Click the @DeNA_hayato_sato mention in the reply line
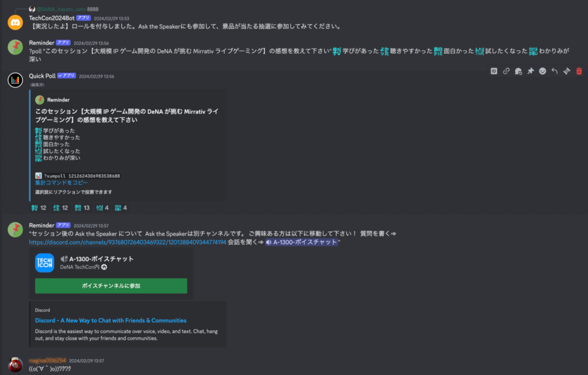This screenshot has width=588, height=375. tap(61, 9)
